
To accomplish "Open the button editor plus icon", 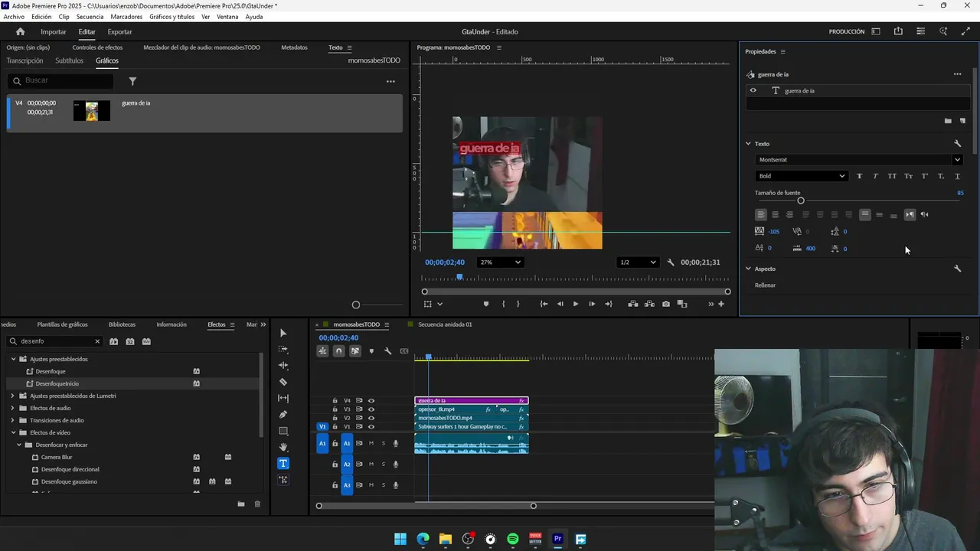I will click(720, 304).
